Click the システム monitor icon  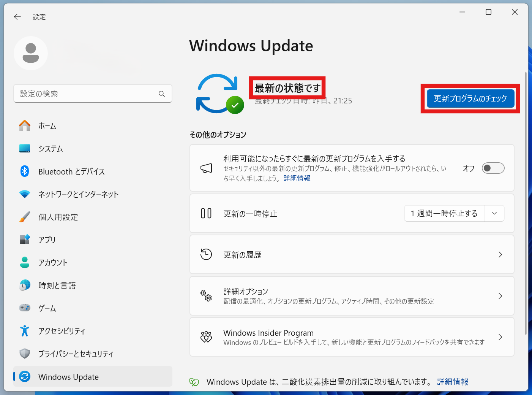[x=25, y=149]
